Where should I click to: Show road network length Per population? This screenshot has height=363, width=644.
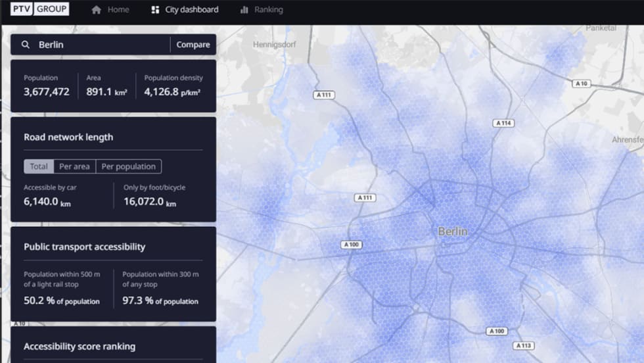coord(129,166)
